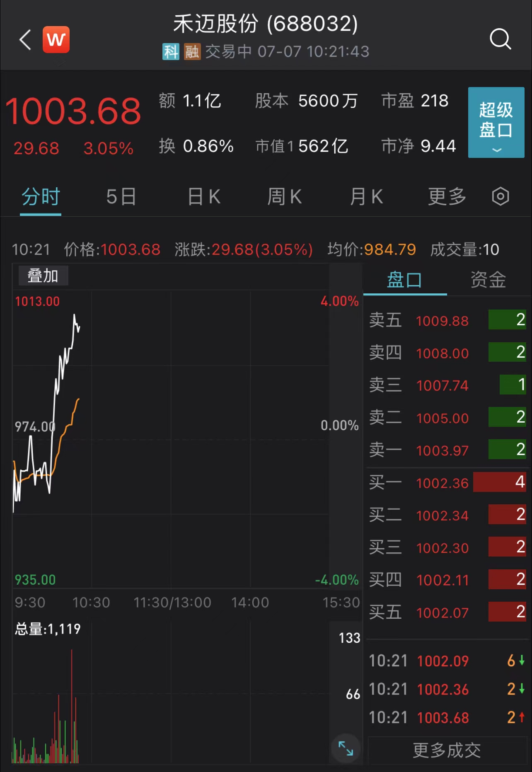Switch to the 资金 tab
This screenshot has width=532, height=772.
[488, 280]
